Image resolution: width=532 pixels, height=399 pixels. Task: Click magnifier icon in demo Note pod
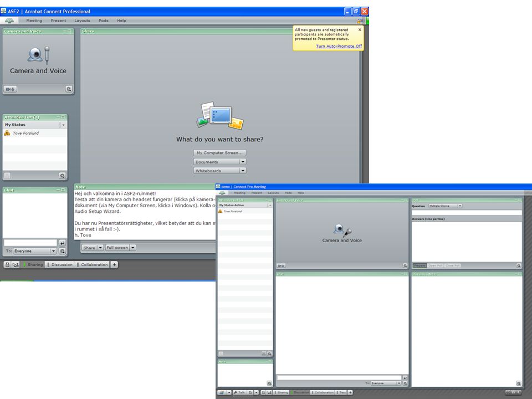click(x=269, y=383)
